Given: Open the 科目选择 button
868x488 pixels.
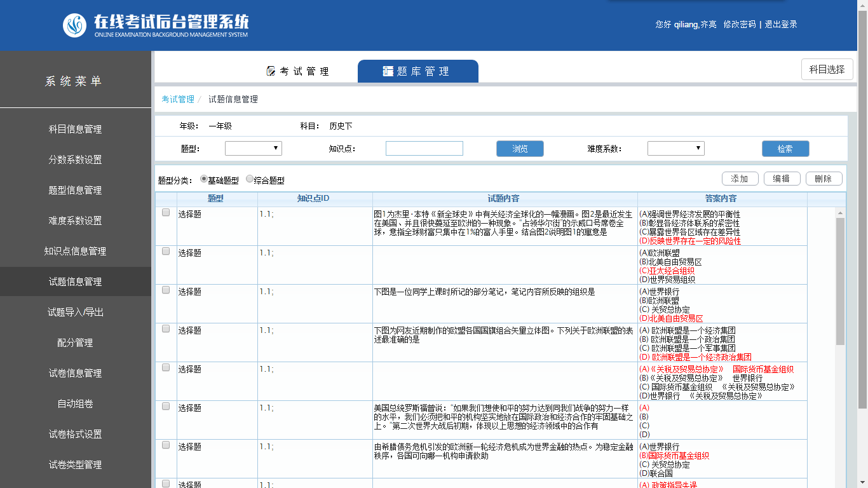Looking at the screenshot, I should tap(827, 69).
